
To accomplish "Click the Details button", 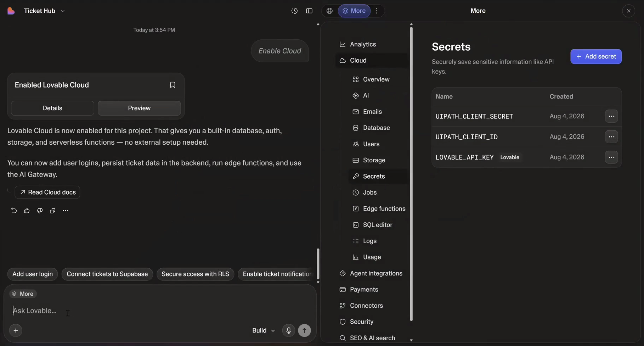I will coord(52,108).
